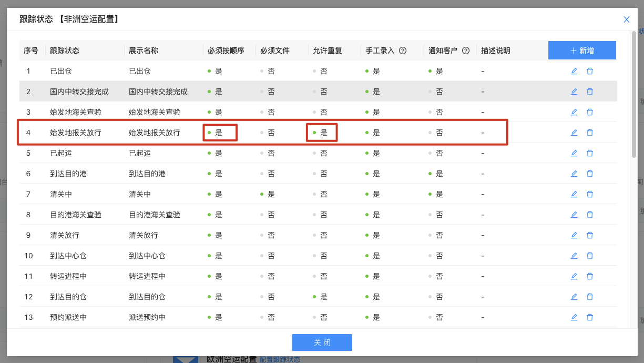Viewport: 644px width, 363px height.
Task: Click the 新增 add button
Action: coord(581,51)
